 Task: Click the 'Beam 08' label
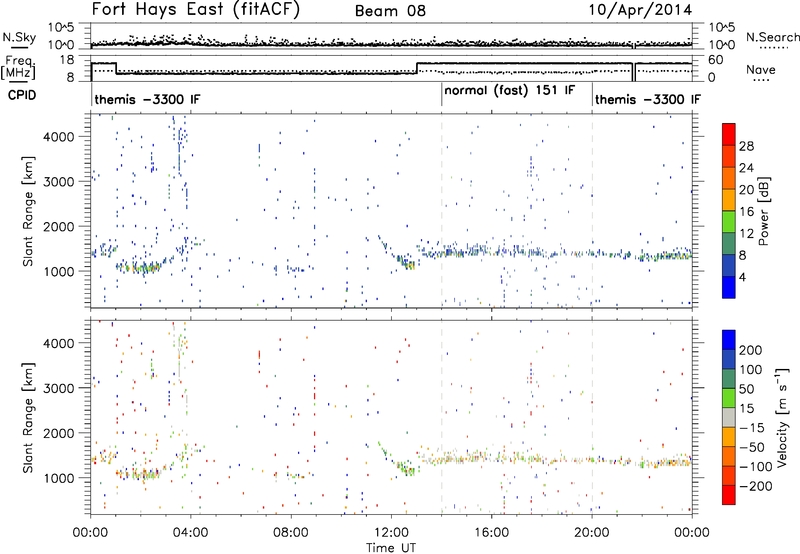[x=390, y=11]
